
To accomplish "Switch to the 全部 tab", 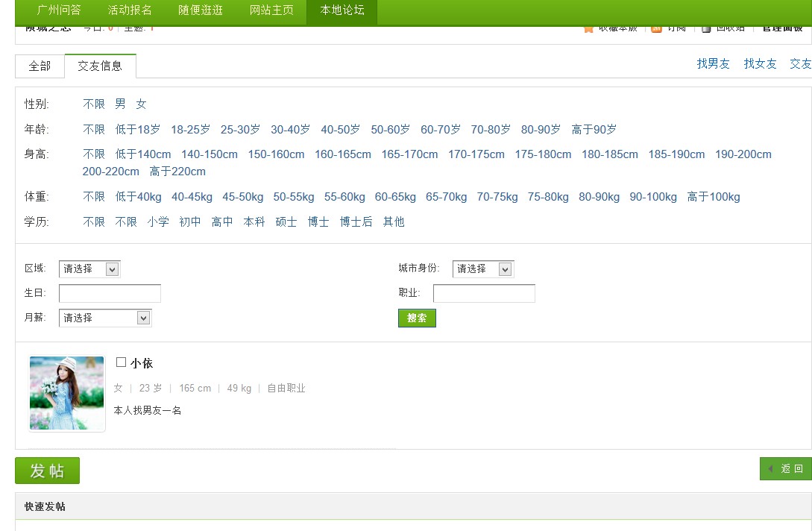I will click(40, 66).
